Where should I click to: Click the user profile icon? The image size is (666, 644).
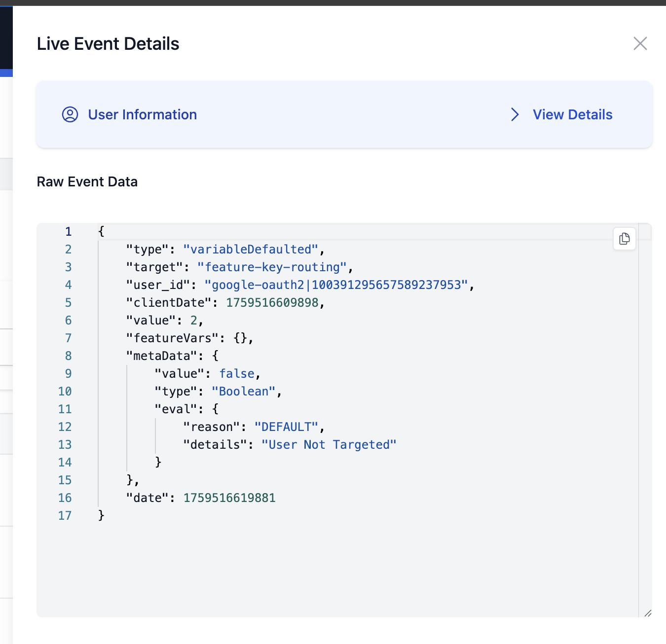pos(70,114)
